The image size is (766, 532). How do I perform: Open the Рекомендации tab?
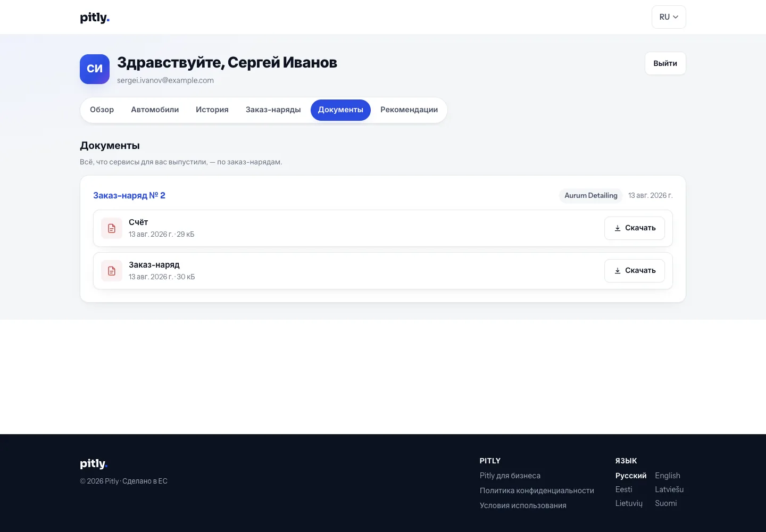pyautogui.click(x=409, y=110)
